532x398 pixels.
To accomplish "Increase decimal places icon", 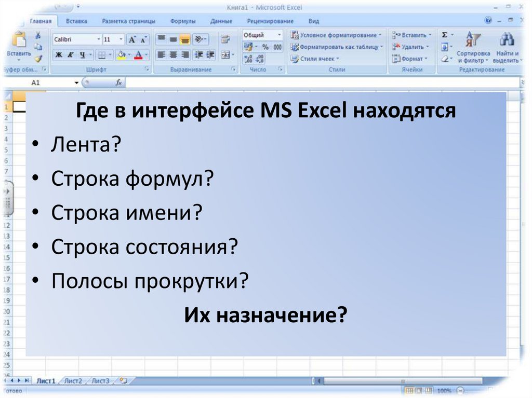I will tap(248, 59).
